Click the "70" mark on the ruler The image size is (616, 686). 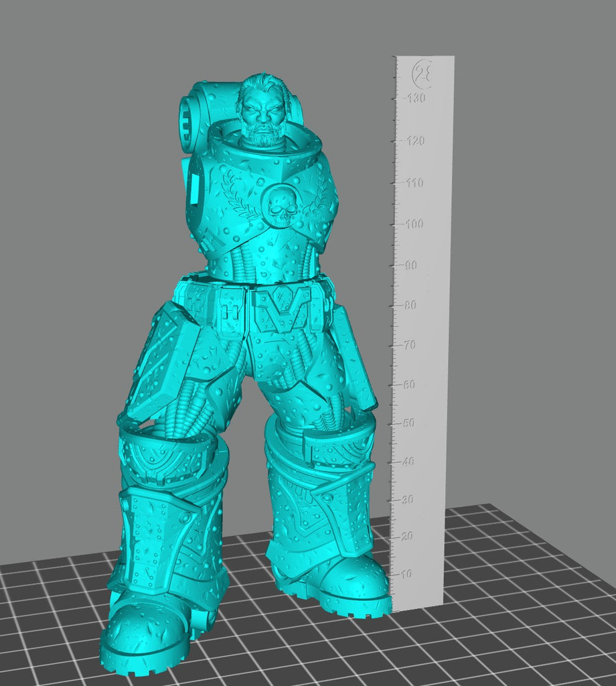click(409, 345)
